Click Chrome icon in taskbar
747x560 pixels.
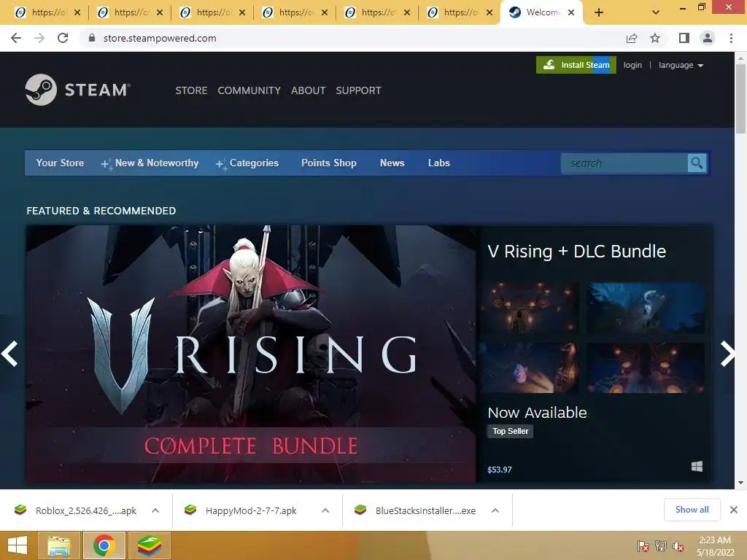pyautogui.click(x=104, y=545)
